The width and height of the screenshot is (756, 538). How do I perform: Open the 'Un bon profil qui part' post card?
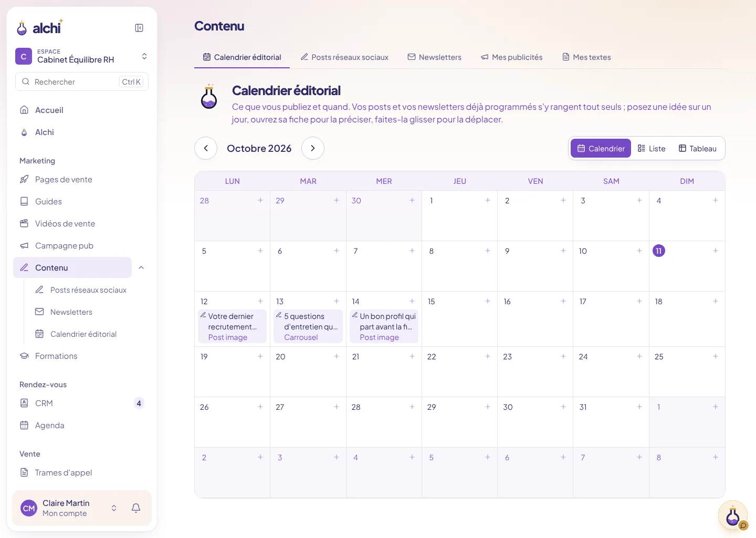pos(384,326)
